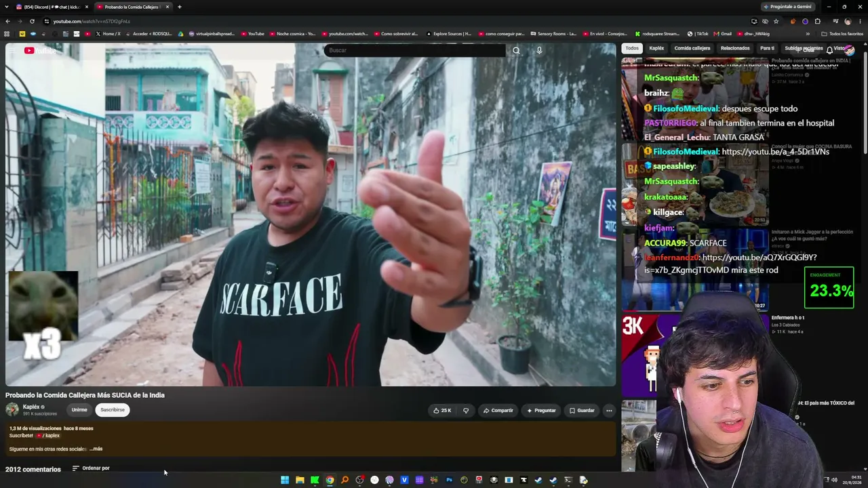Click the main video player to pause
This screenshot has height=488, width=868.
[x=311, y=214]
